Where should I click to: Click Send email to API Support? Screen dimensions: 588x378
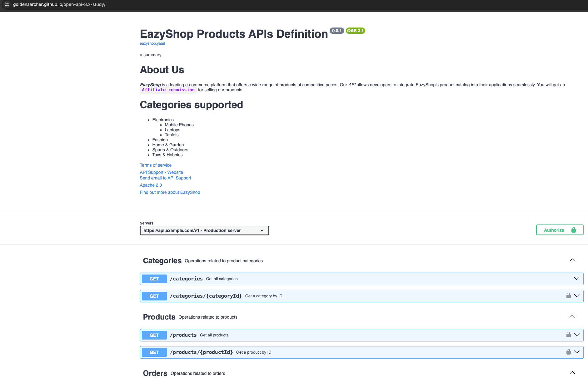point(165,178)
